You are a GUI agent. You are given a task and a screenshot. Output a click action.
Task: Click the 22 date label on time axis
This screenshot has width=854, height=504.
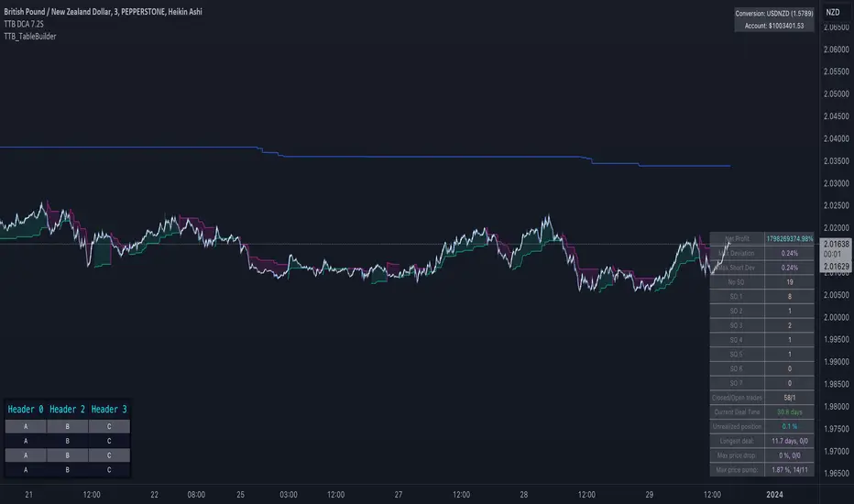[x=154, y=495]
